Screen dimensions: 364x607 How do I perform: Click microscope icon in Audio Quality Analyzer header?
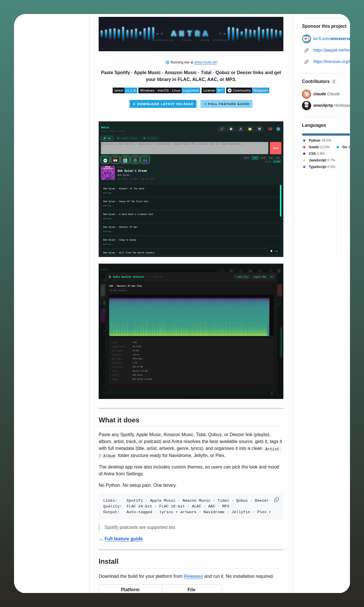(110, 277)
